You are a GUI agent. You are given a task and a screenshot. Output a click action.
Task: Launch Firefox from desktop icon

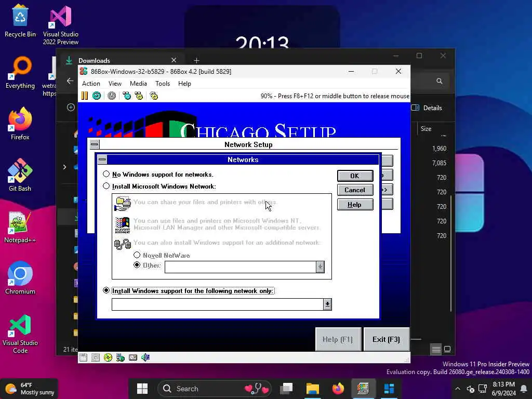(20, 124)
